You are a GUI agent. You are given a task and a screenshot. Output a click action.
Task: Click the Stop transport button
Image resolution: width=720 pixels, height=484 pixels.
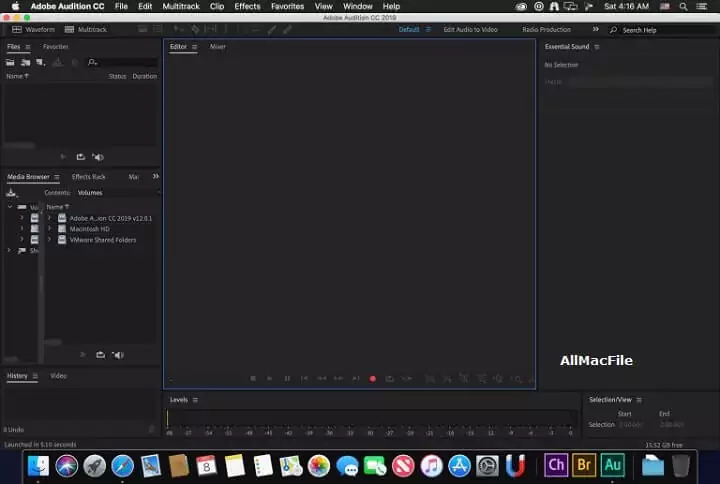[x=253, y=378]
